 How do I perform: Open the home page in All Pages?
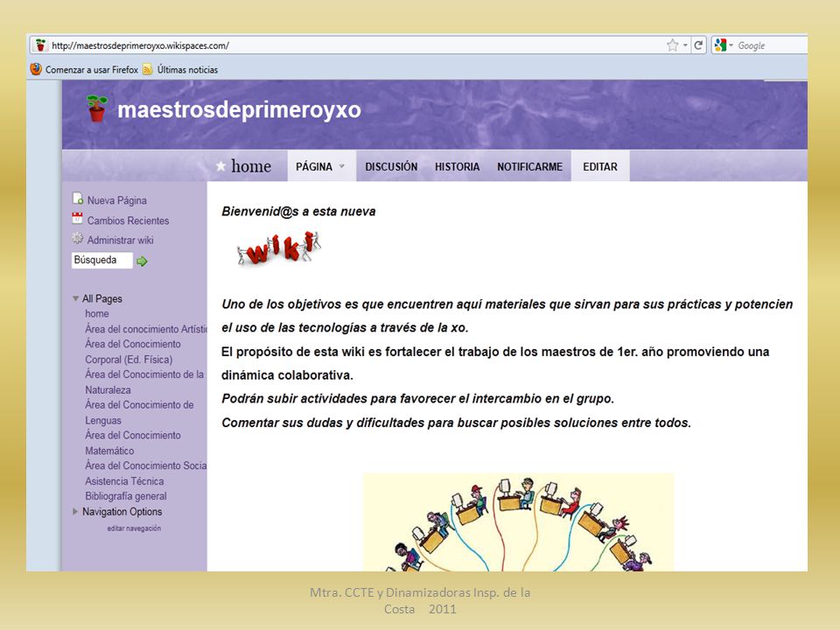97,313
